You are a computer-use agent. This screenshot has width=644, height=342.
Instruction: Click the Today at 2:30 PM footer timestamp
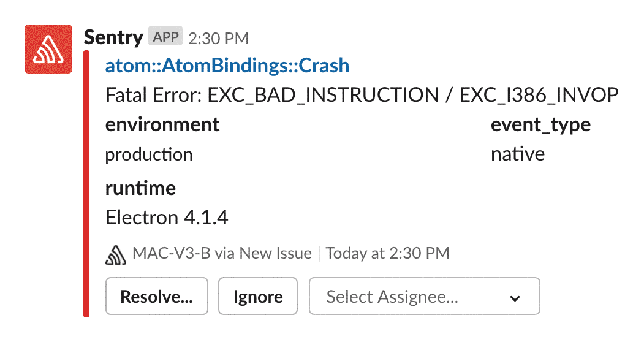click(x=388, y=253)
